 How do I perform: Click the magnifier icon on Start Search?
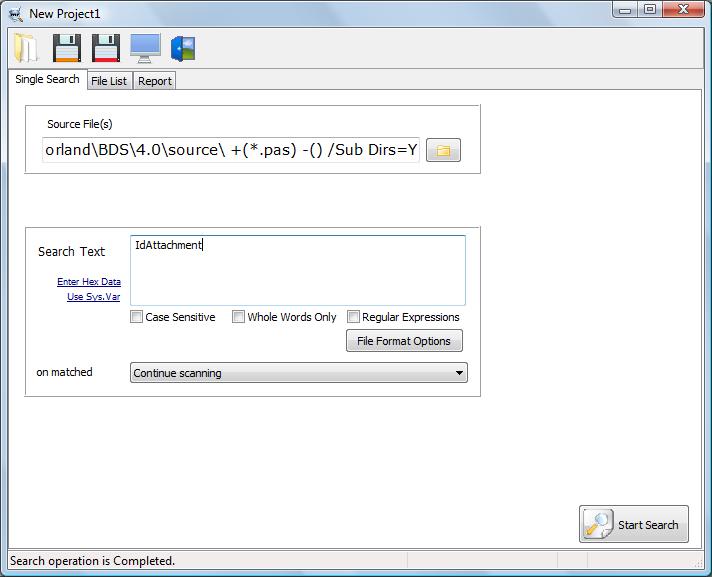point(598,524)
